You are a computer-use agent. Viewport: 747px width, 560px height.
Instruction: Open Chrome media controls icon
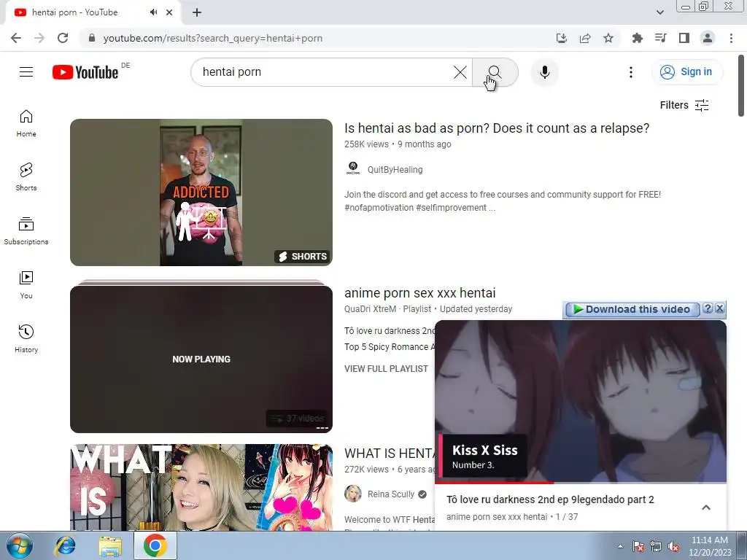point(660,38)
